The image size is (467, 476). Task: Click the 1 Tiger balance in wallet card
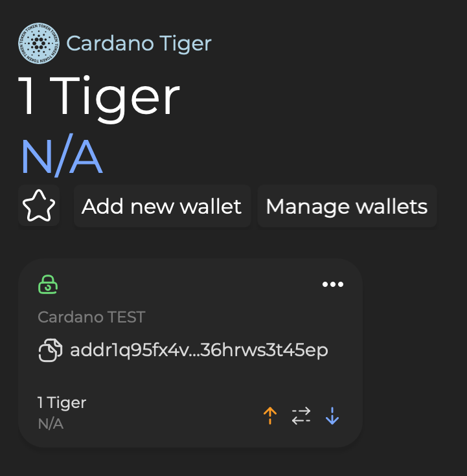(62, 403)
